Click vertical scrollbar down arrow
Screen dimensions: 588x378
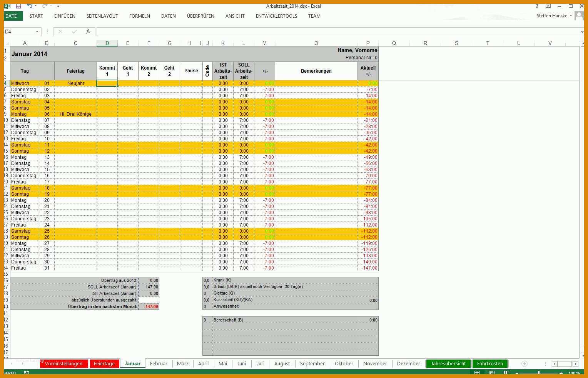coord(582,356)
